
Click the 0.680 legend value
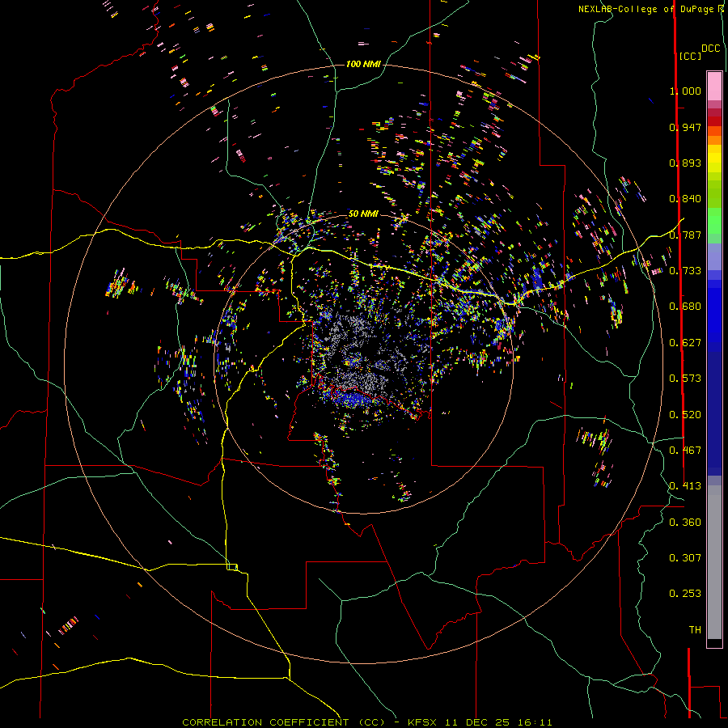(x=685, y=307)
